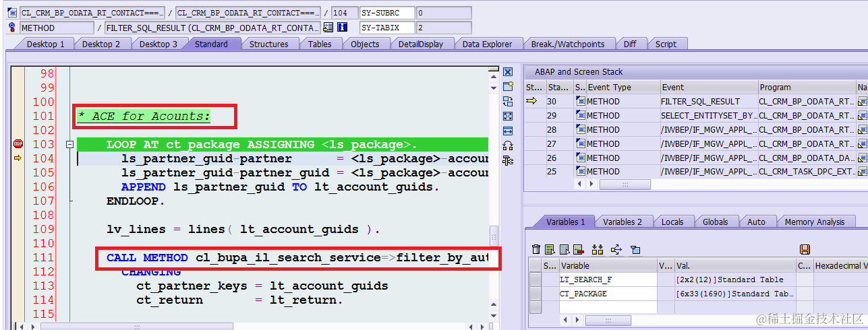Click the headphones services icon
The height and width of the screenshot is (330, 868).
coord(509,145)
